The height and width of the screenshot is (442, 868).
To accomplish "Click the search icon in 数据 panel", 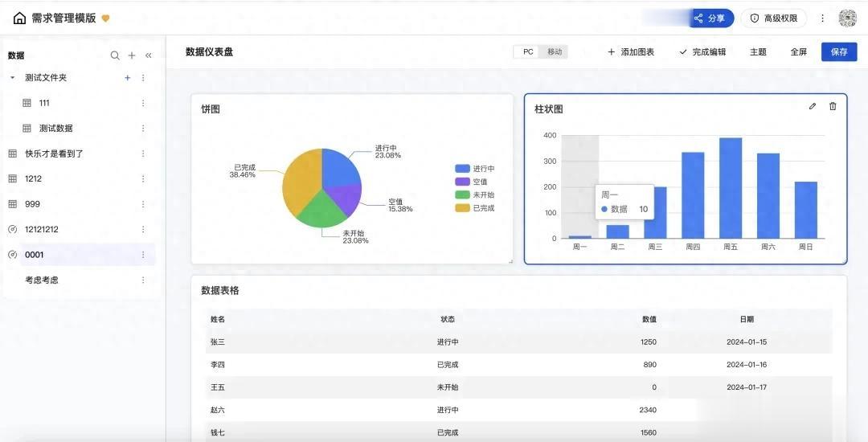I will coord(115,55).
